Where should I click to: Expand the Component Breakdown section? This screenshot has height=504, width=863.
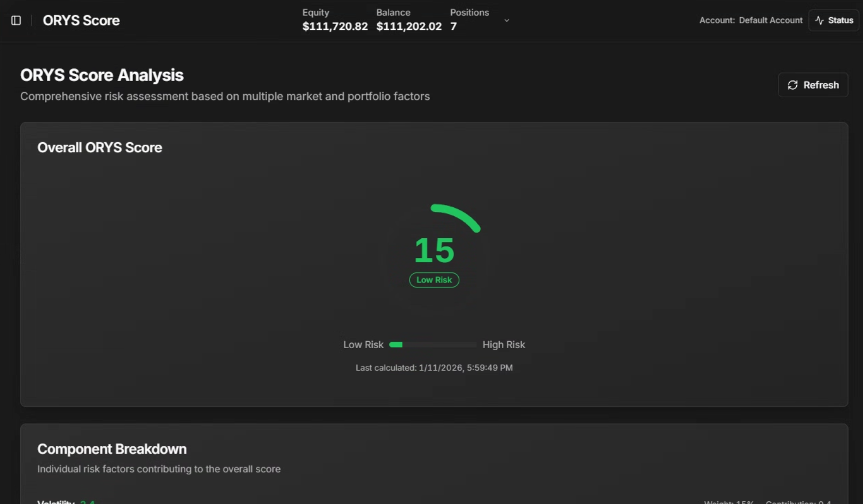click(112, 449)
